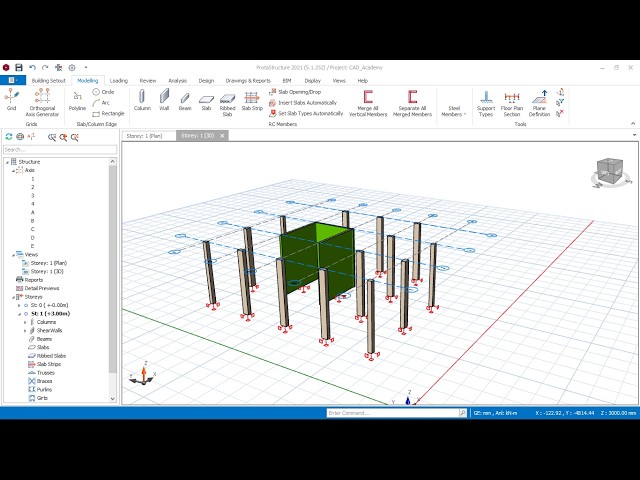Image resolution: width=640 pixels, height=480 pixels.
Task: Switch to the Loading ribbon tab
Action: [x=119, y=81]
